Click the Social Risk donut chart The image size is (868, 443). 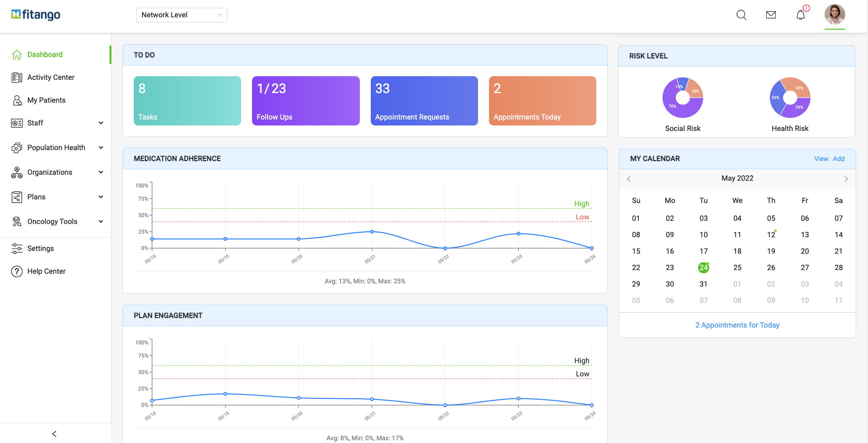click(x=683, y=98)
